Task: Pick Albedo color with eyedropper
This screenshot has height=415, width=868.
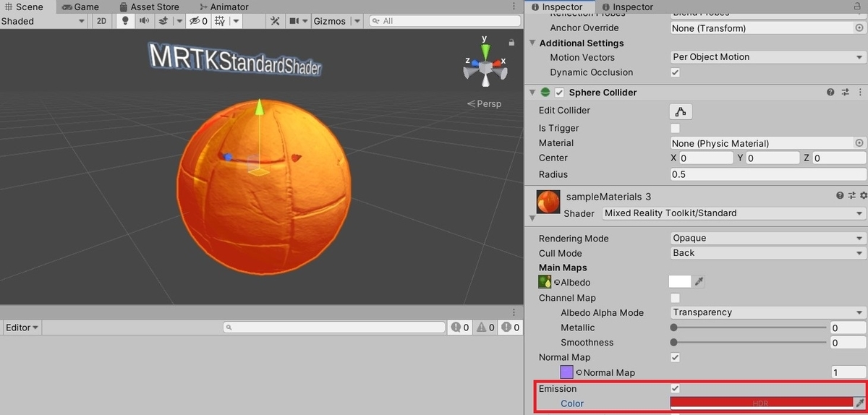Action: pos(699,282)
